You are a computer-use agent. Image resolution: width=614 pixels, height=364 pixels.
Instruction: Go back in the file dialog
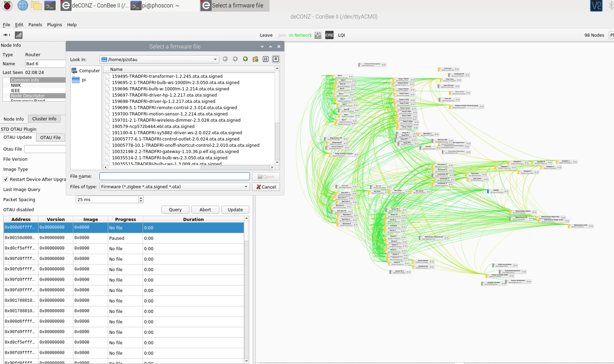coord(225,59)
